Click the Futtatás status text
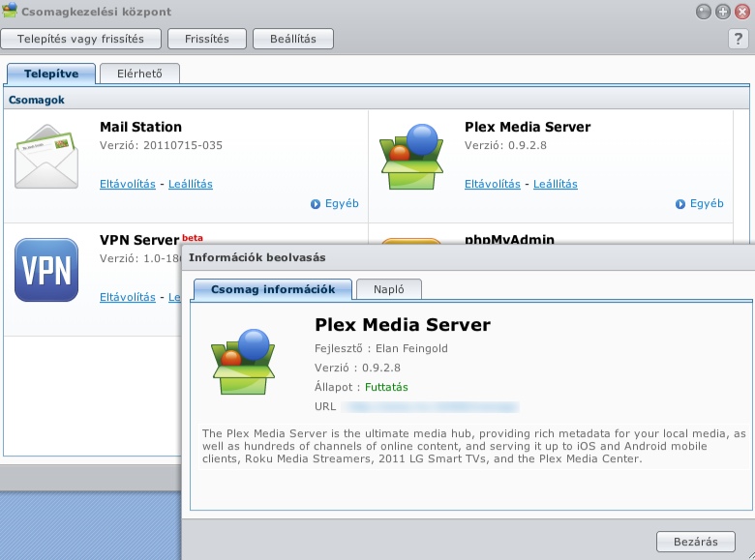 386,387
